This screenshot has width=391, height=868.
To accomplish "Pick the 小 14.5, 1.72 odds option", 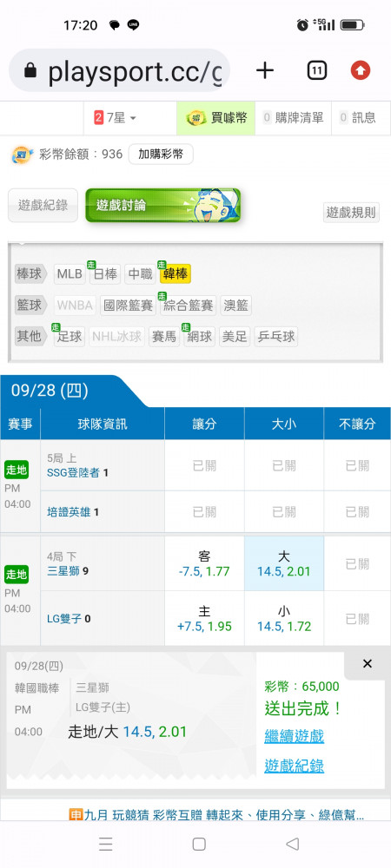I will click(284, 619).
